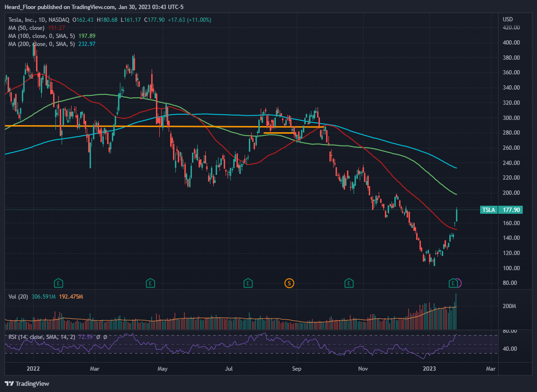Select the long orange horizontal support line

165,127
